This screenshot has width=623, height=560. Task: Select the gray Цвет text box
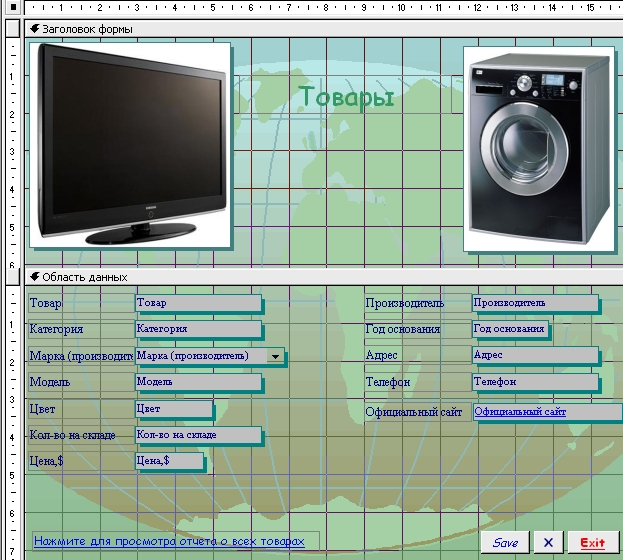pos(173,408)
